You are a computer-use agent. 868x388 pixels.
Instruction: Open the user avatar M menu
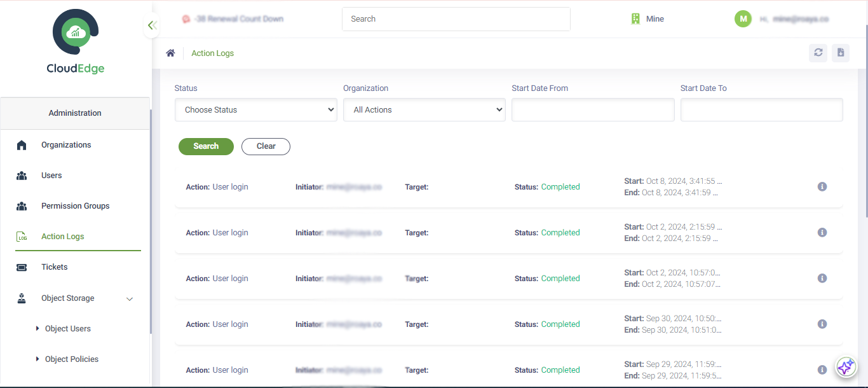tap(743, 19)
